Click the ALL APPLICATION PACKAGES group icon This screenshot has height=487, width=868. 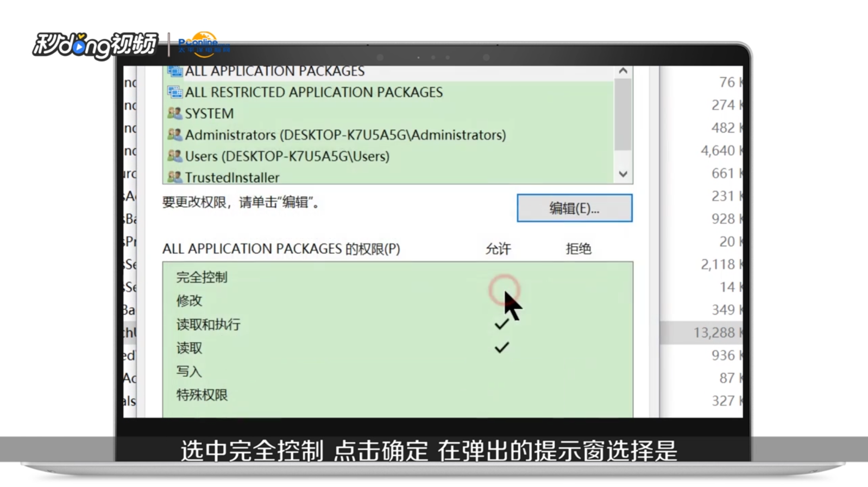click(174, 72)
